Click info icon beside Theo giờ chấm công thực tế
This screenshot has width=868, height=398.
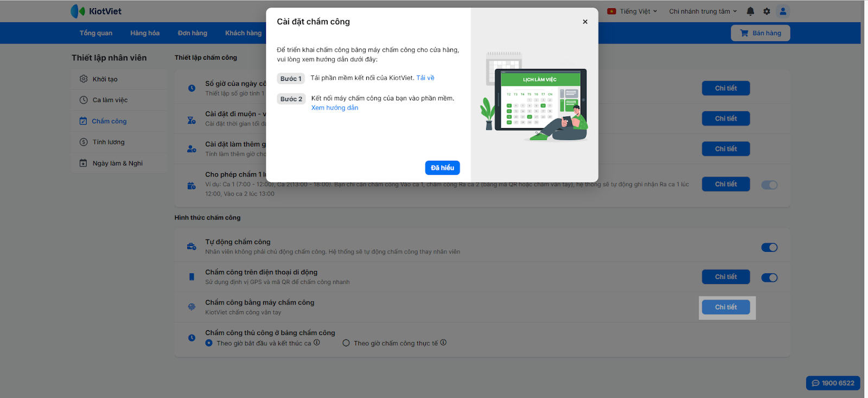coord(443,343)
